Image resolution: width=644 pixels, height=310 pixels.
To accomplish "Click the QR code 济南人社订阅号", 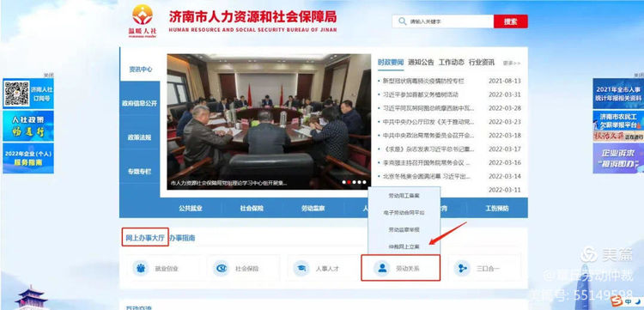I will coord(16,94).
